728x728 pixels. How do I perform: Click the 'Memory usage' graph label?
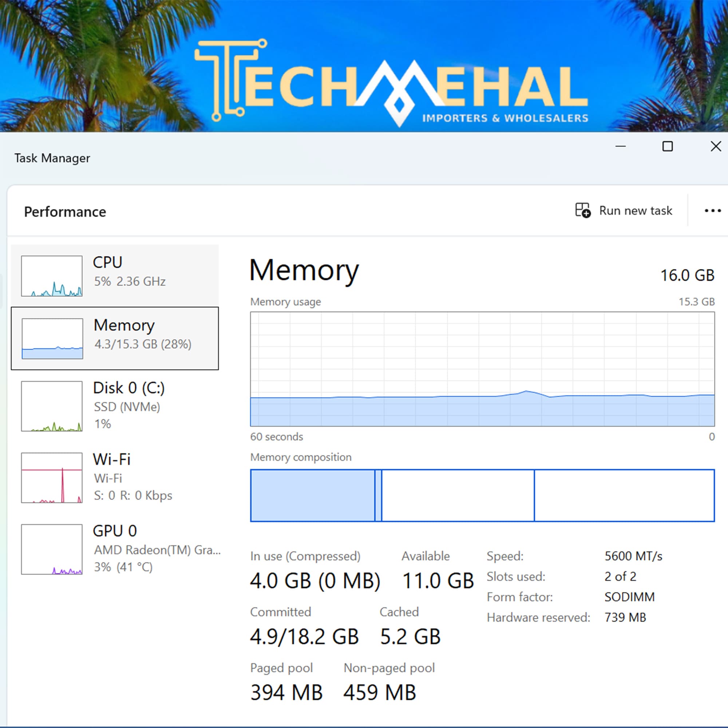[286, 302]
